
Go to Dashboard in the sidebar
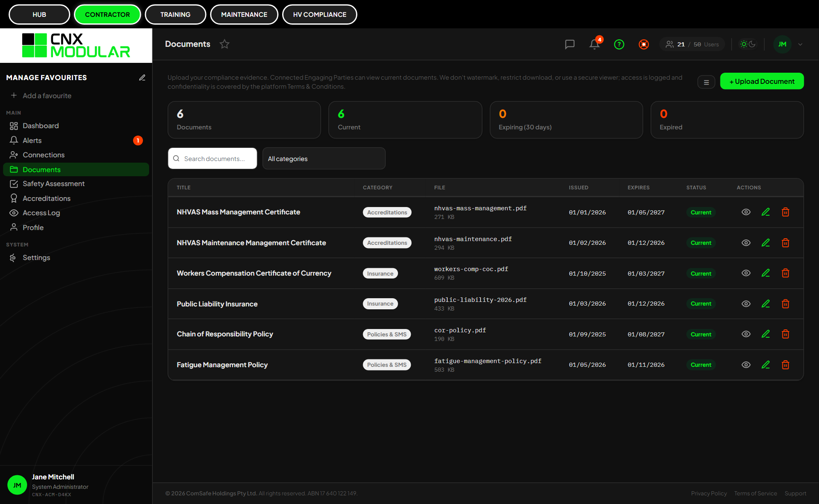[76, 126]
